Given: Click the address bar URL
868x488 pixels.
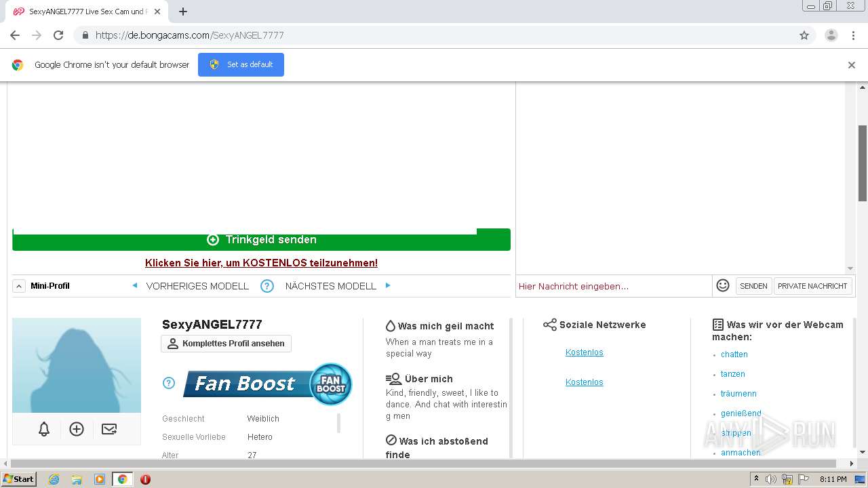Looking at the screenshot, I should click(190, 35).
